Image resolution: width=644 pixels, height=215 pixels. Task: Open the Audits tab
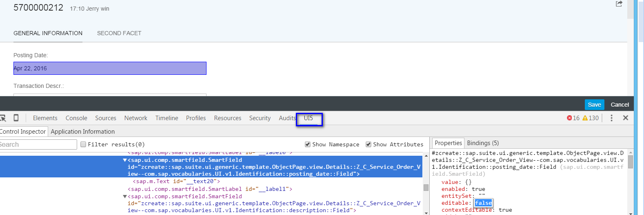coord(287,118)
